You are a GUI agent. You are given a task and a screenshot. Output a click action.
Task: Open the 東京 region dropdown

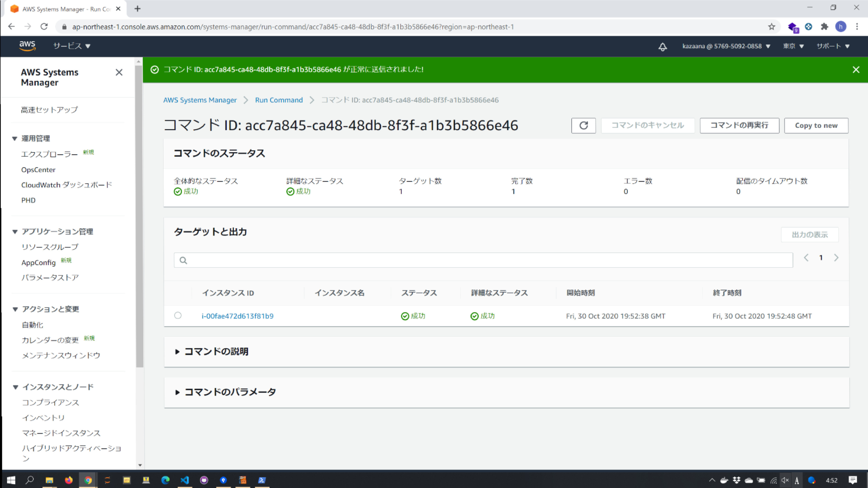[793, 46]
